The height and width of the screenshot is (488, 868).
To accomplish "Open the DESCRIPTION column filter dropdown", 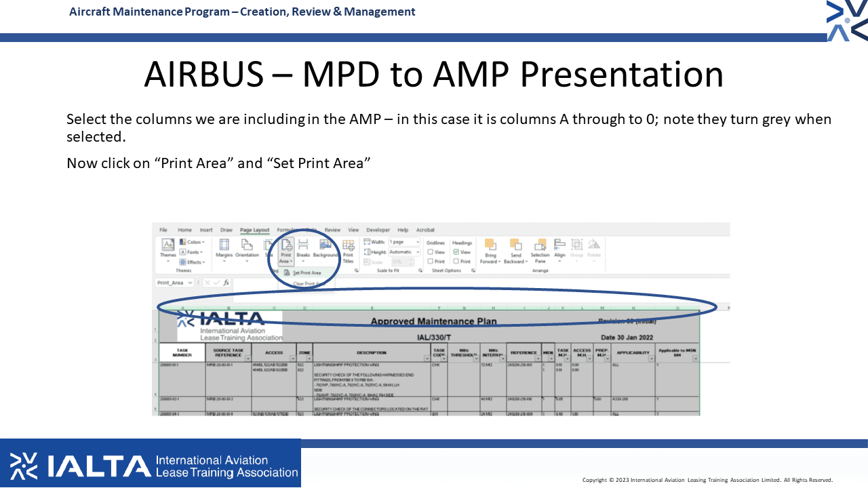I will [x=427, y=358].
